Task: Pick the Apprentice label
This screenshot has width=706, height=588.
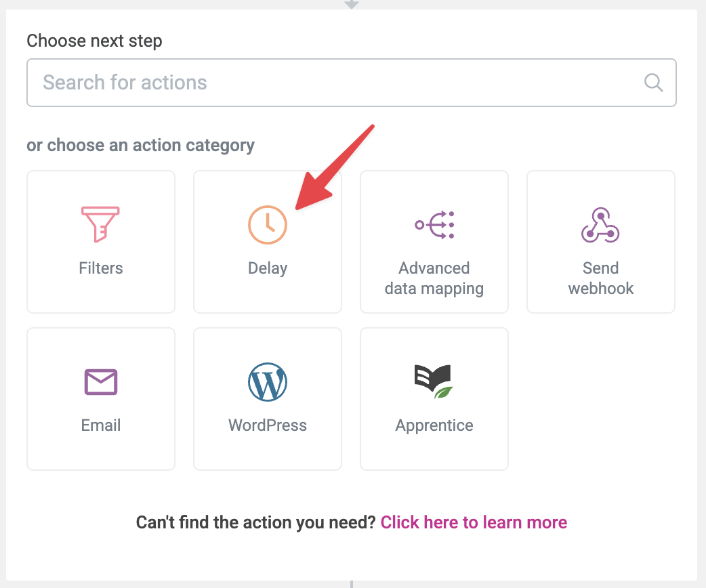Action: click(434, 425)
